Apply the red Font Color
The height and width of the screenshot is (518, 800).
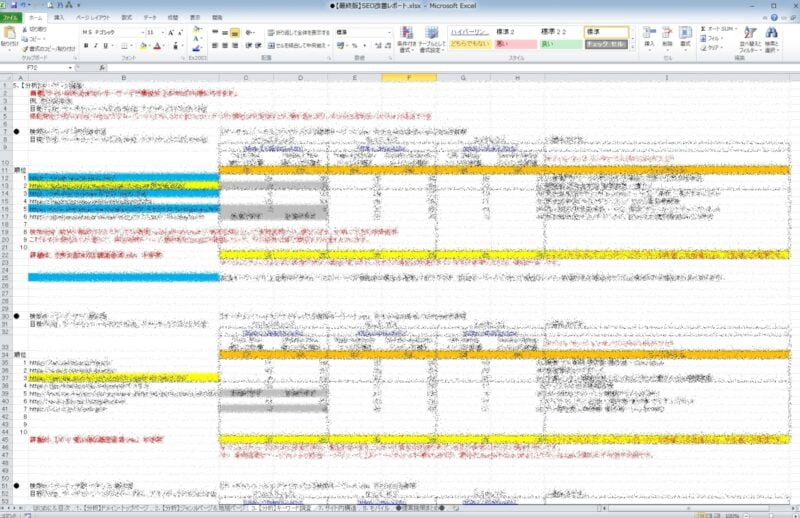[x=157, y=46]
